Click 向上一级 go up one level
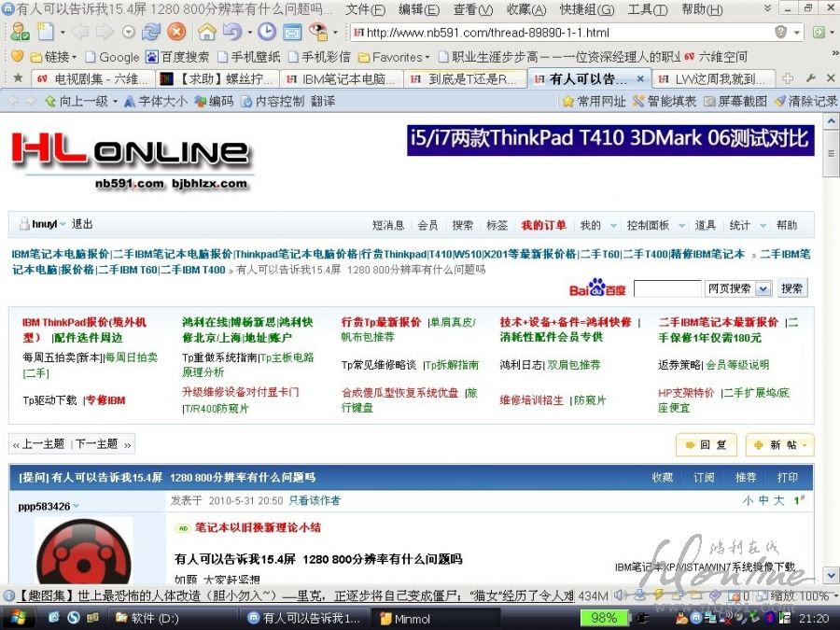 pyautogui.click(x=77, y=101)
